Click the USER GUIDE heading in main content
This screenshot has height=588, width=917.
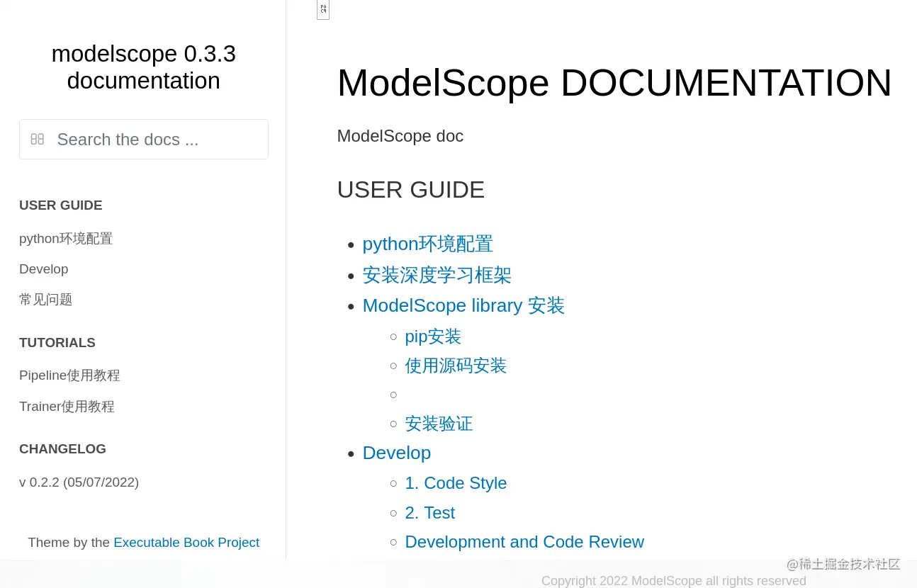tap(411, 190)
